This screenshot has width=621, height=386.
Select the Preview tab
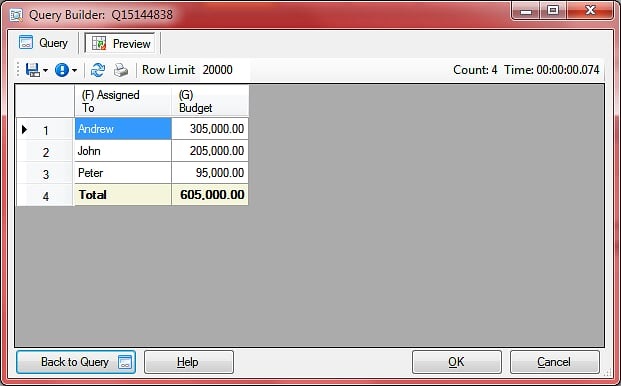pos(120,43)
